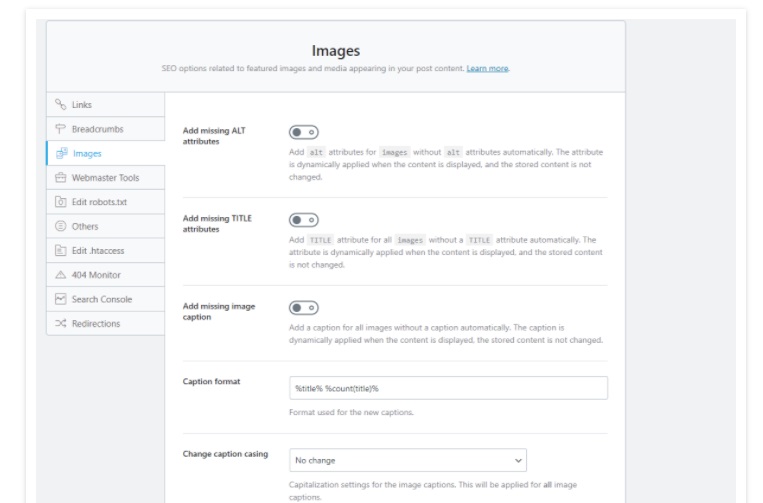The width and height of the screenshot is (763, 503).
Task: Open the Redirections tab
Action: (x=106, y=323)
